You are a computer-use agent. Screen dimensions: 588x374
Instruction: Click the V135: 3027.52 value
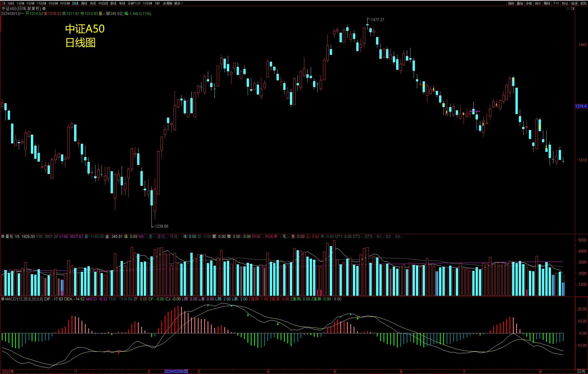coord(71,236)
